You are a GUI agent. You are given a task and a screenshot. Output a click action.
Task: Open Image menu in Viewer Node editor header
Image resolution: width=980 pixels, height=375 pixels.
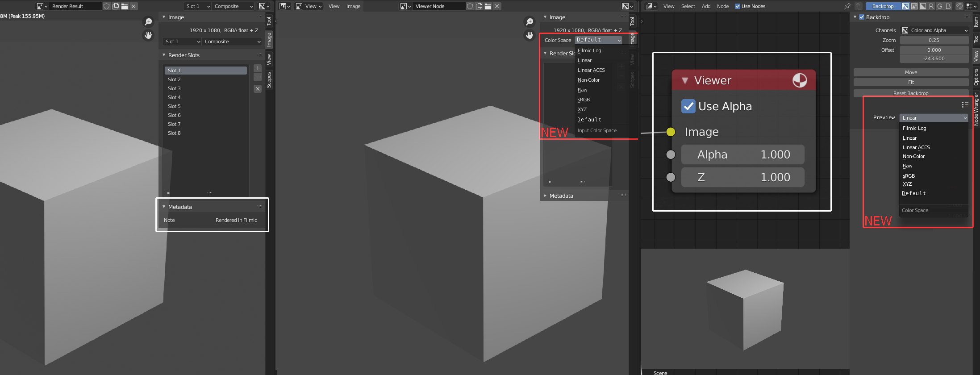[x=353, y=6]
